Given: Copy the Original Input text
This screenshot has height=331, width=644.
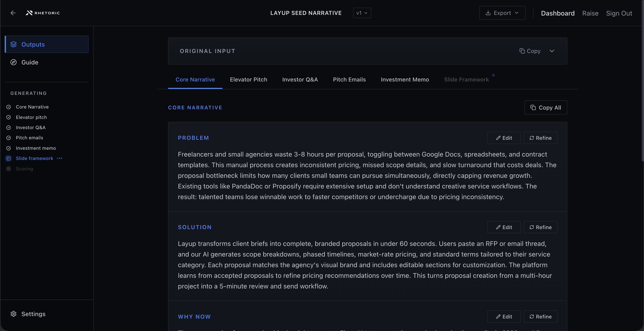Looking at the screenshot, I should [530, 51].
